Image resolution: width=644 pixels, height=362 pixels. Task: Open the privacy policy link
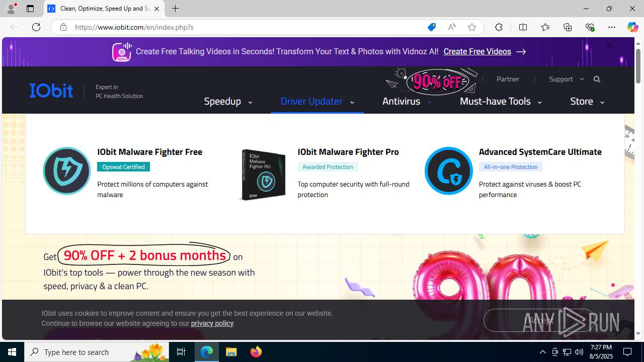[212, 323]
